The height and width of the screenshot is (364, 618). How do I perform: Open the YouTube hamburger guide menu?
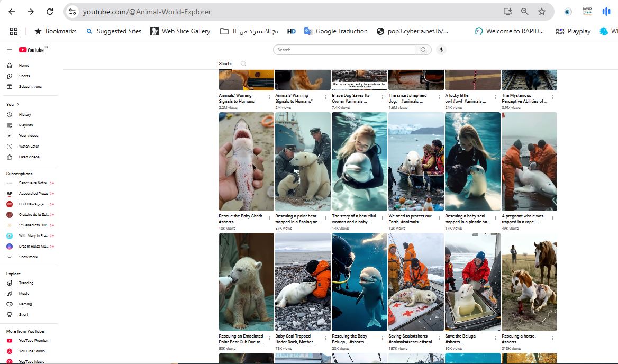(x=9, y=50)
